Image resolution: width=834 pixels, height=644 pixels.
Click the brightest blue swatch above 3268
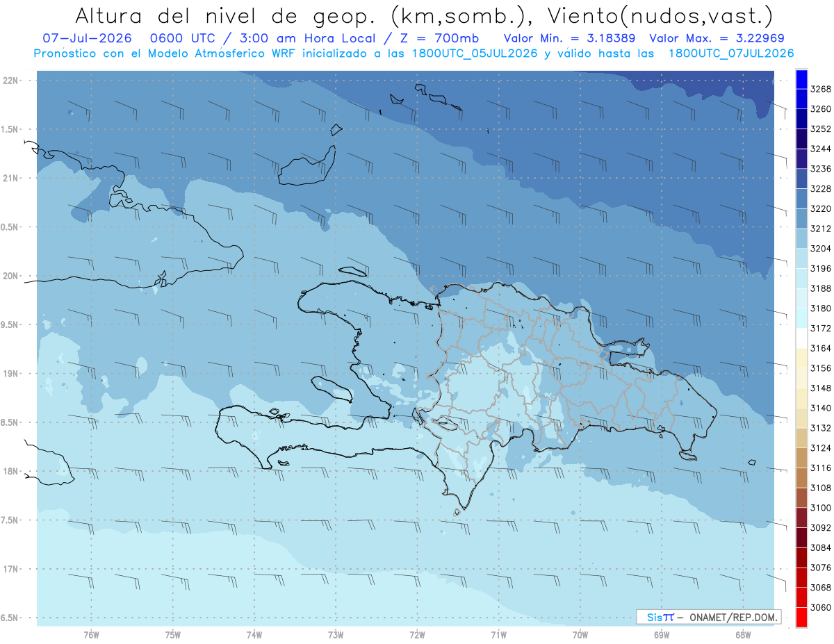pyautogui.click(x=801, y=79)
